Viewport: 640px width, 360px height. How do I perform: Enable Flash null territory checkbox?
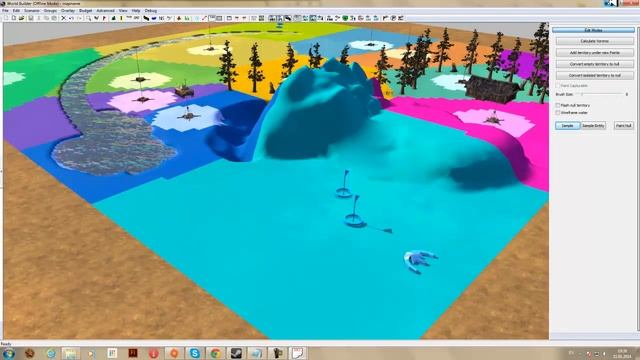point(558,105)
